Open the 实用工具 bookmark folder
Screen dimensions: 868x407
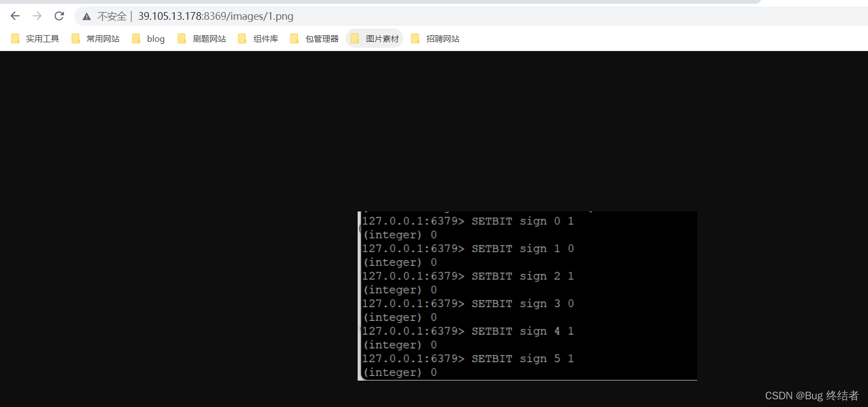point(35,38)
